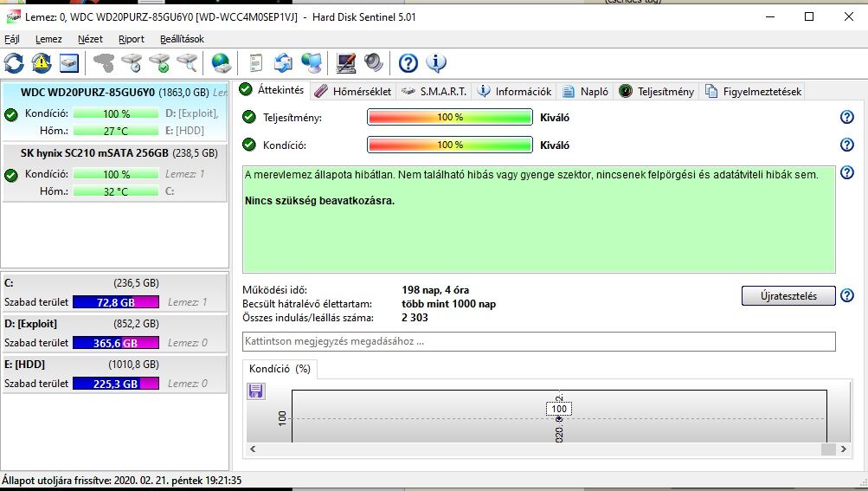Click the report document toolbar icon
Image resolution: width=868 pixels, height=491 pixels.
[x=255, y=63]
